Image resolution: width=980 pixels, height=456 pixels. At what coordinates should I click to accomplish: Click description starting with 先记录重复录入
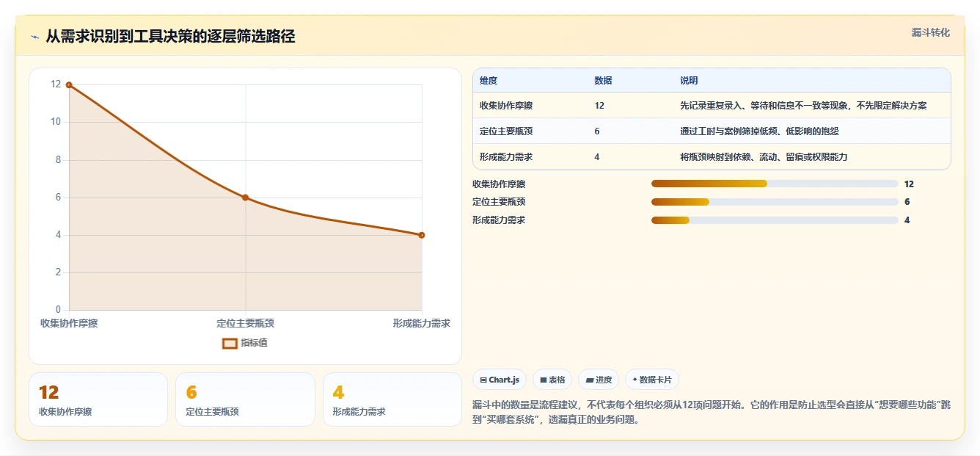tap(803, 106)
